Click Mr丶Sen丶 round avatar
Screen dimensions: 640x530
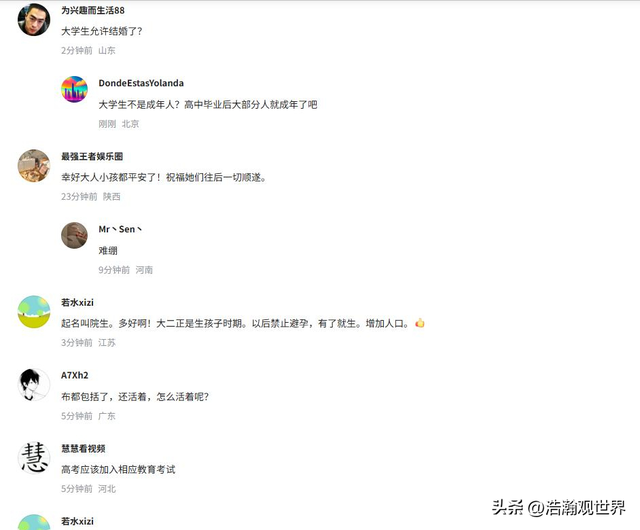(74, 235)
